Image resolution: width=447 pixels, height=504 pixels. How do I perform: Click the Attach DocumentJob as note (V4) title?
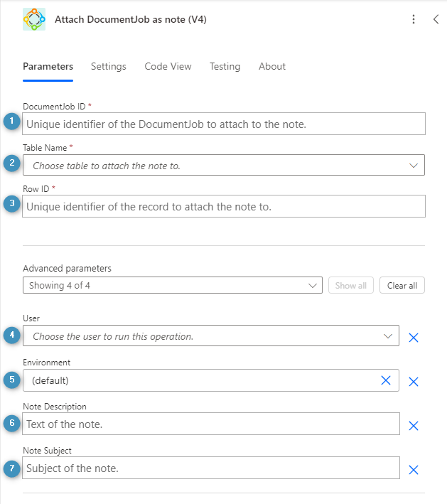(x=131, y=20)
